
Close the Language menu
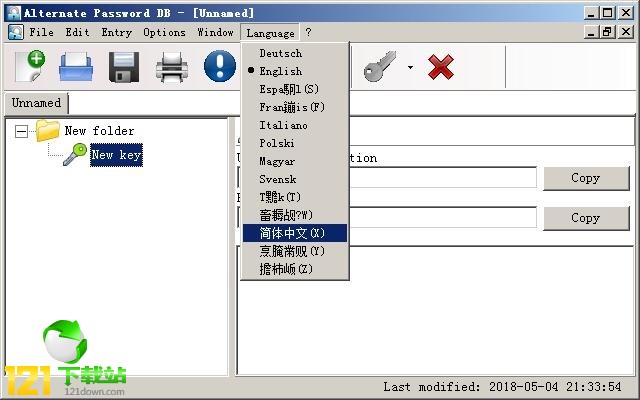[x=270, y=33]
